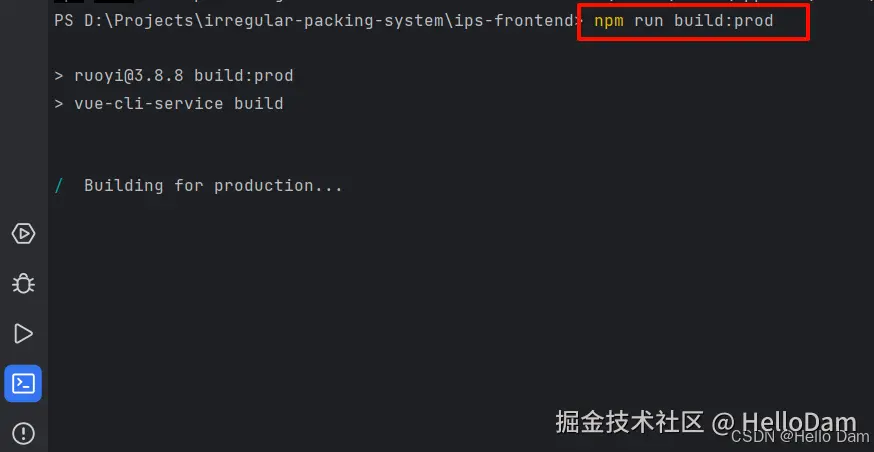Open the Debug bug icon panel
874x452 pixels.
pyautogui.click(x=23, y=284)
